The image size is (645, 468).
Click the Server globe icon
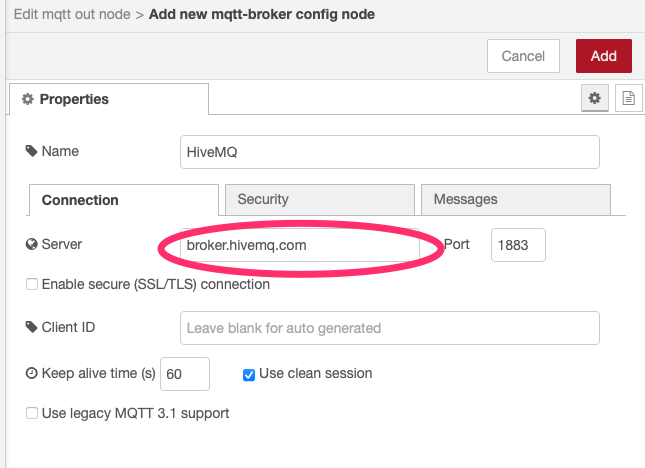click(31, 244)
